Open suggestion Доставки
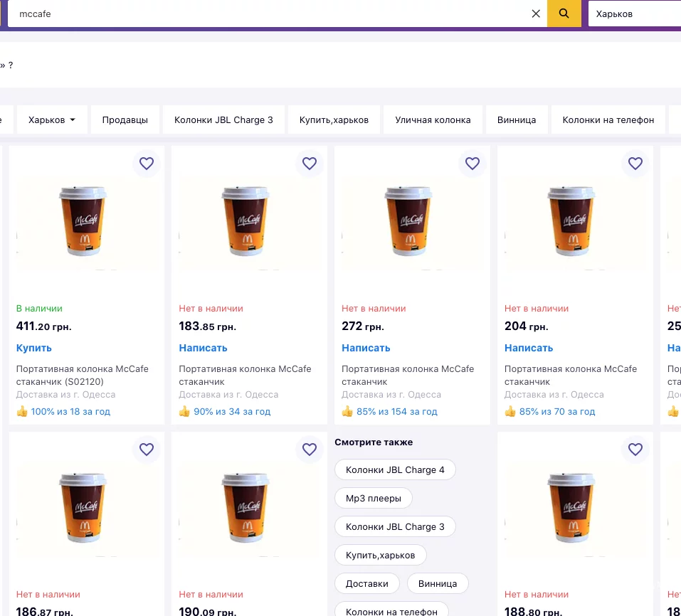Screen dimensions: 681x616 point(366,584)
